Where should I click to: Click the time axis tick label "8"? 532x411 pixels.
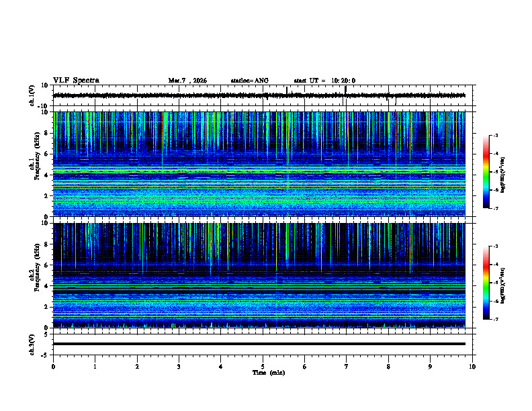pos(388,367)
